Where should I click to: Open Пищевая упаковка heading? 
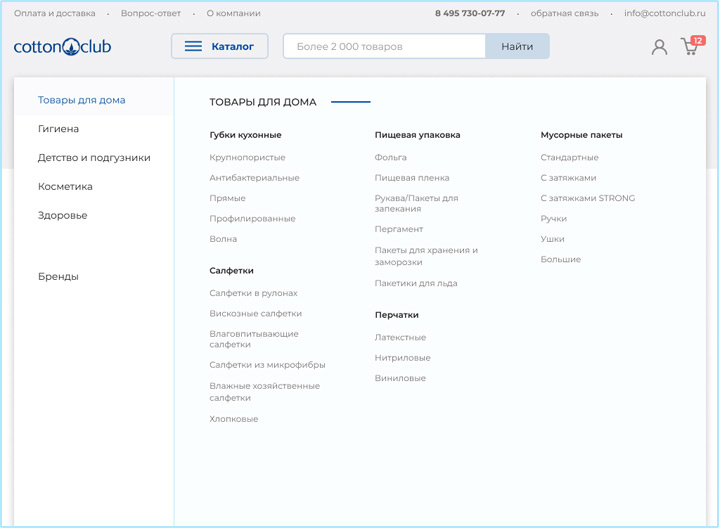point(417,135)
